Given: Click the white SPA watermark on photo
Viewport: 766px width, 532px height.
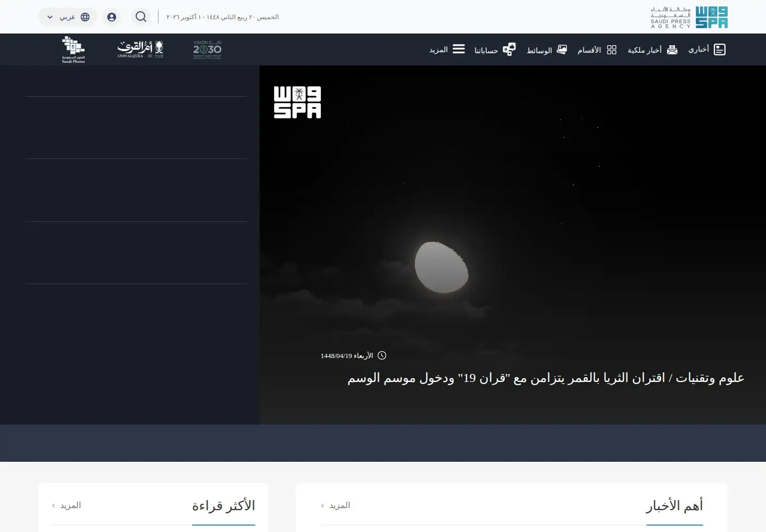Looking at the screenshot, I should tap(297, 102).
